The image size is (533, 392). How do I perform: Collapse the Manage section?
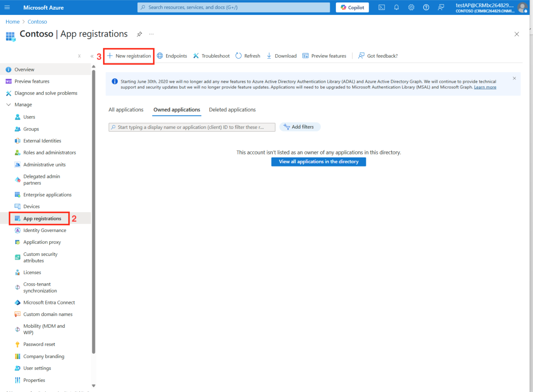[x=9, y=105]
